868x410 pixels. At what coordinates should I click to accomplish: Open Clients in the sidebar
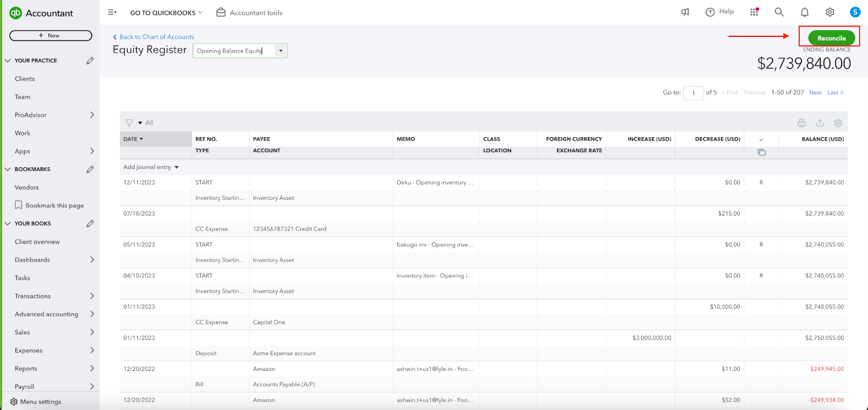pyautogui.click(x=24, y=79)
